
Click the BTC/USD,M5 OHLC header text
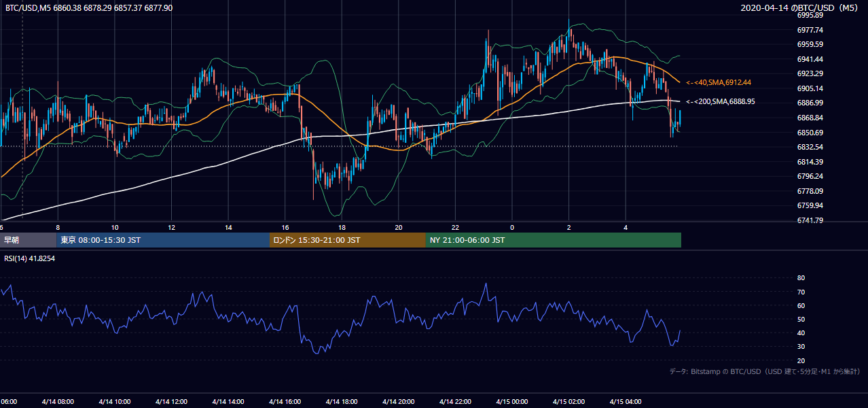89,7
